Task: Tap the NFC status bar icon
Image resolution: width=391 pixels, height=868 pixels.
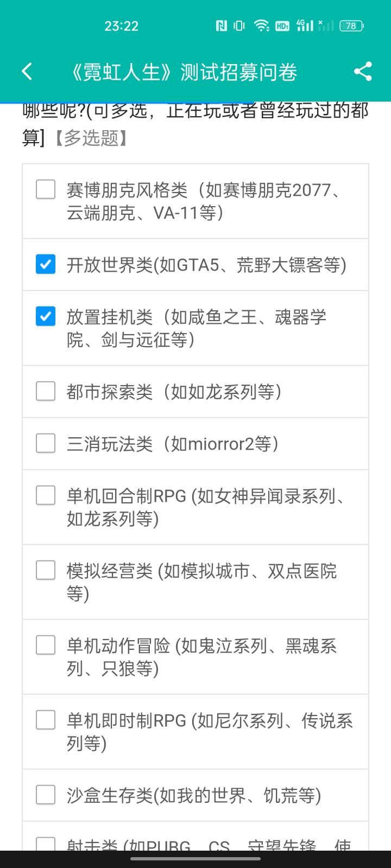Action: tap(221, 25)
